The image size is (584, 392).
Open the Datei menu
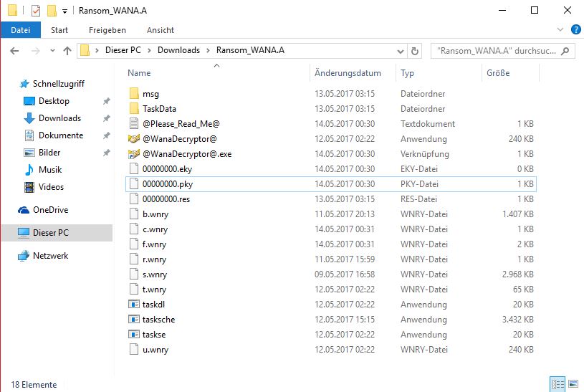click(x=21, y=30)
